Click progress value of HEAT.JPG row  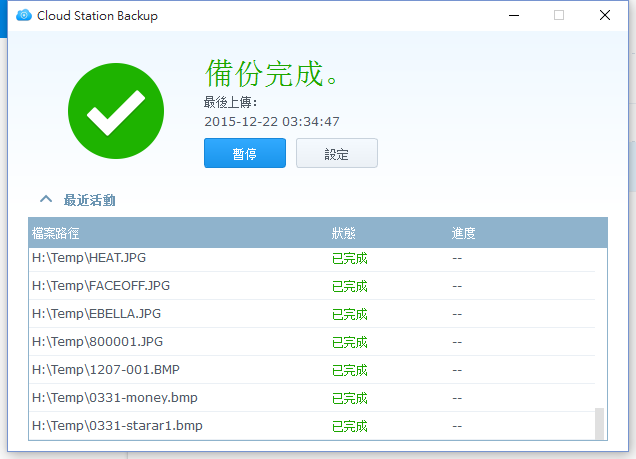click(457, 259)
